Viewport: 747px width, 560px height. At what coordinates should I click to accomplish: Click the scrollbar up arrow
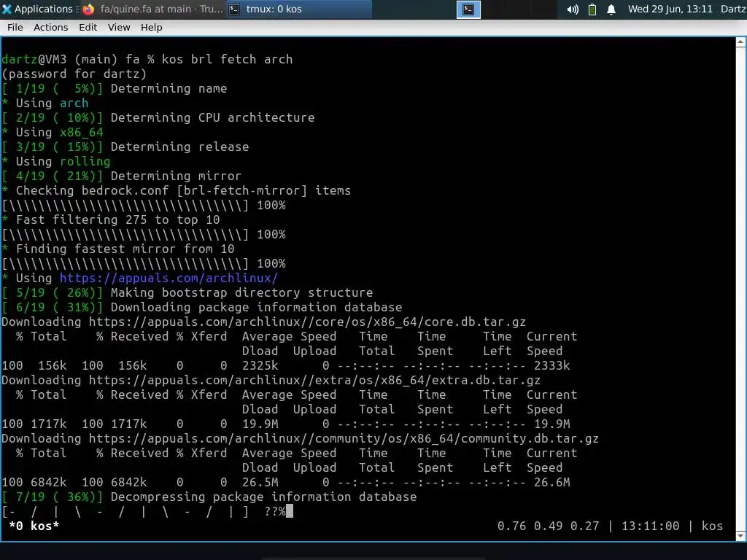pyautogui.click(x=741, y=42)
